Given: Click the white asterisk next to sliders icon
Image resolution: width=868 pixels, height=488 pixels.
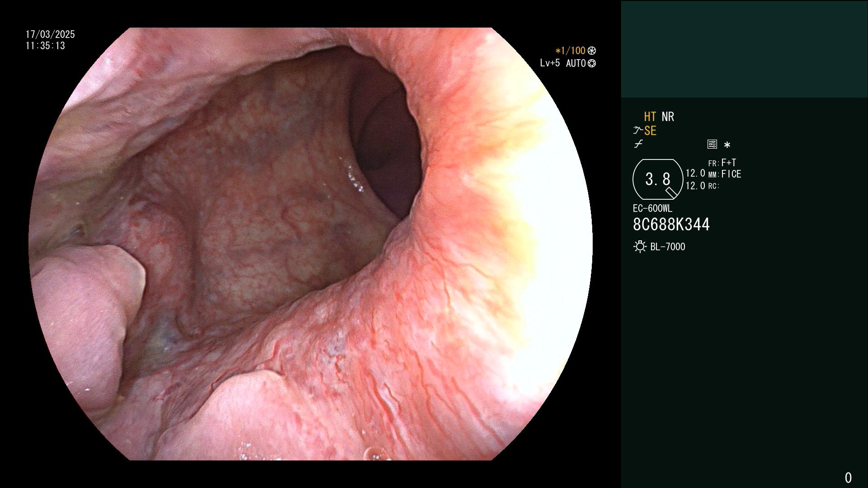Looking at the screenshot, I should click(x=727, y=145).
